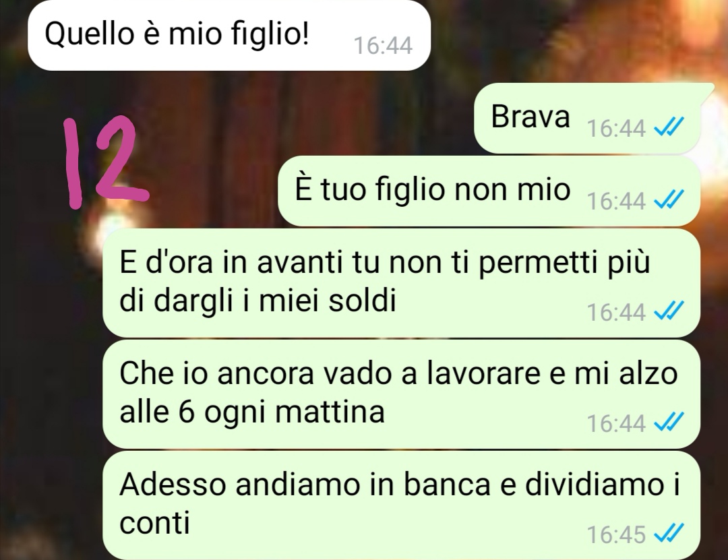728x560 pixels.
Task: Select the "Adesso andiamo in banca" message
Action: (401, 505)
